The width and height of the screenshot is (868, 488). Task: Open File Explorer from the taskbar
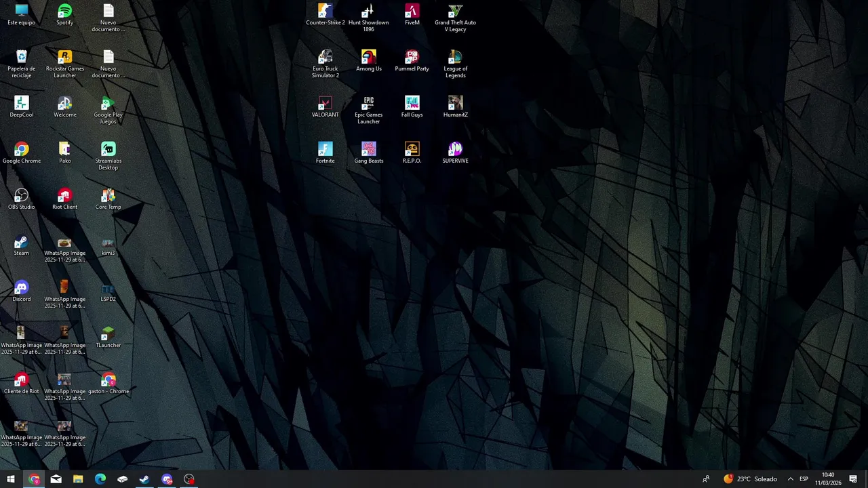(78, 479)
